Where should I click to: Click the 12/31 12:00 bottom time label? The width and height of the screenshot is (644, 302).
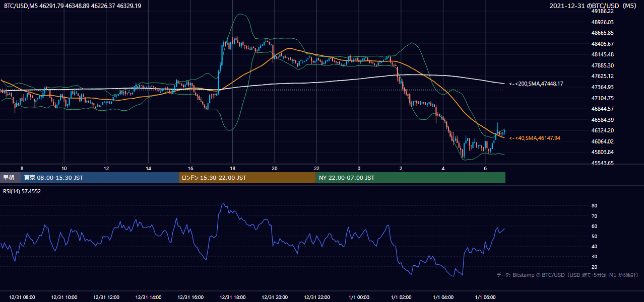106,297
